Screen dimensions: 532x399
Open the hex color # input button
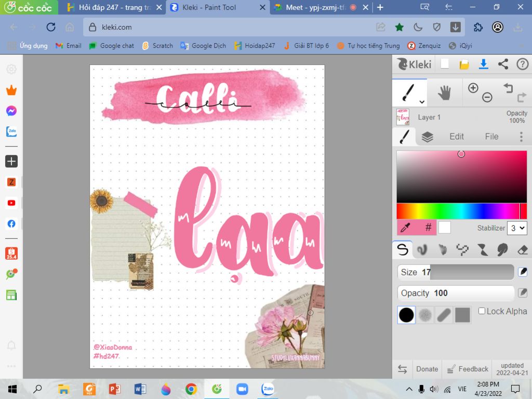[428, 228]
